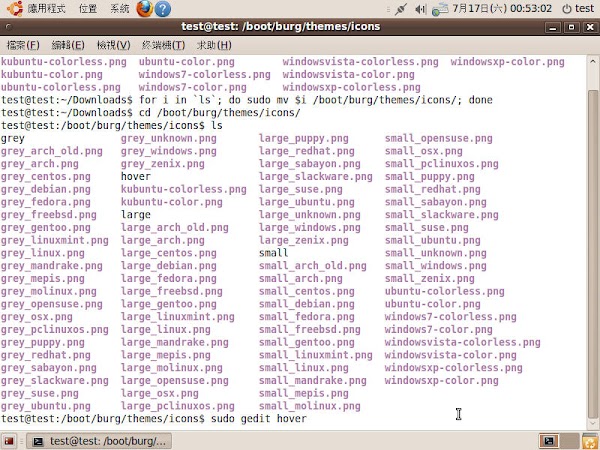Viewport: 600px width, 450px height.
Task: Open the terminal 求助(H) menu
Action: (x=214, y=45)
